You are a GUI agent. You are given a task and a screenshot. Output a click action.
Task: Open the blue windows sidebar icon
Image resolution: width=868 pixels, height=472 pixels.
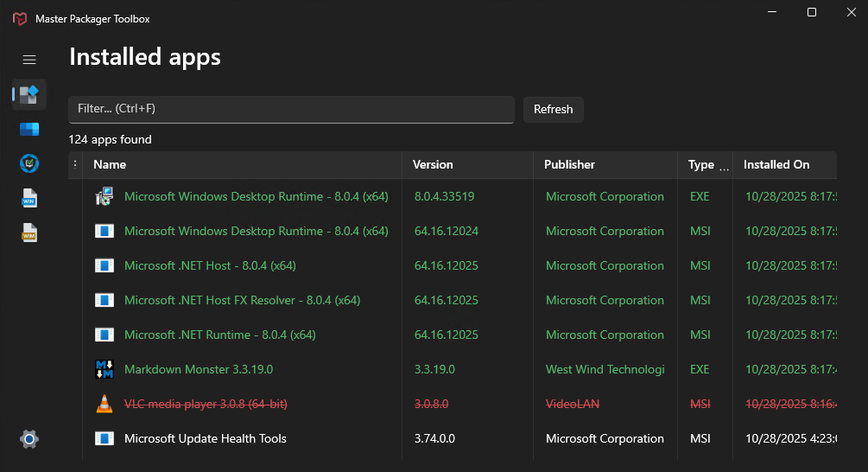[x=29, y=129]
